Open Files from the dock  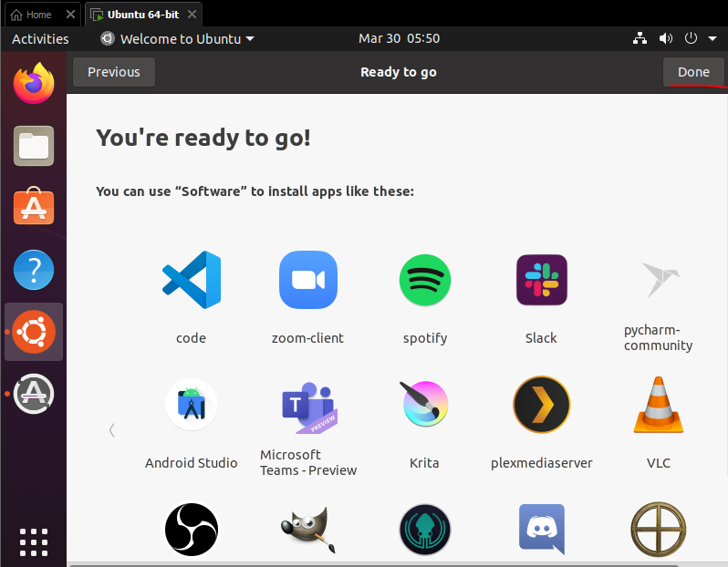pos(34,146)
